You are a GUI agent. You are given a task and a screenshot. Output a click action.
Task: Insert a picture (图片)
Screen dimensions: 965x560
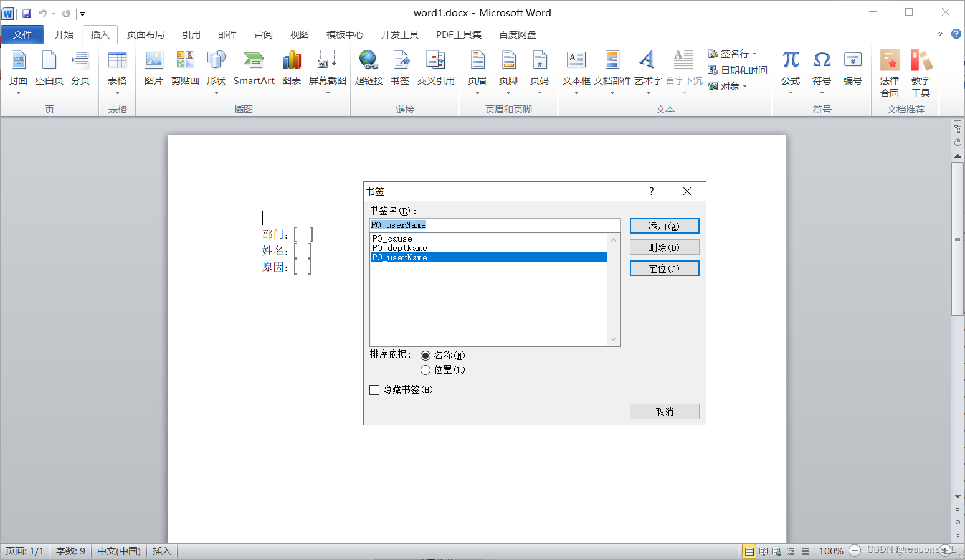(154, 69)
